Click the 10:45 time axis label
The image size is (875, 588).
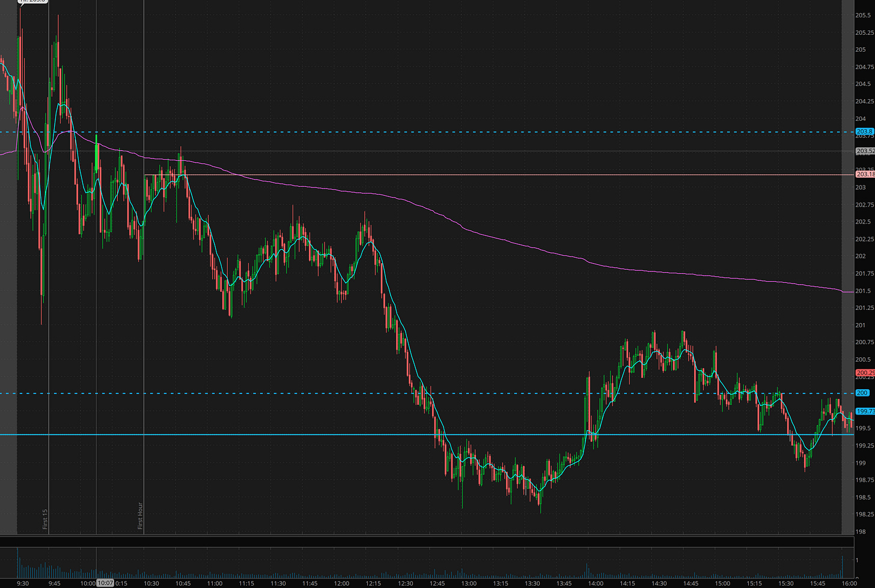[183, 583]
